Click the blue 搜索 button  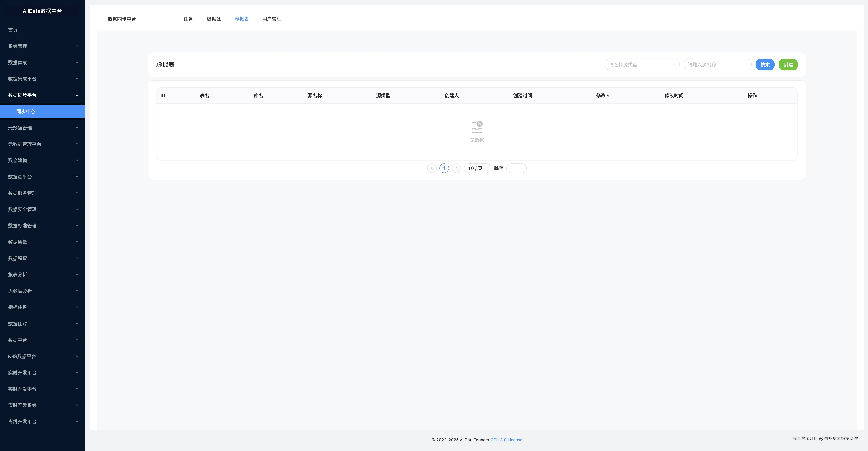(765, 65)
